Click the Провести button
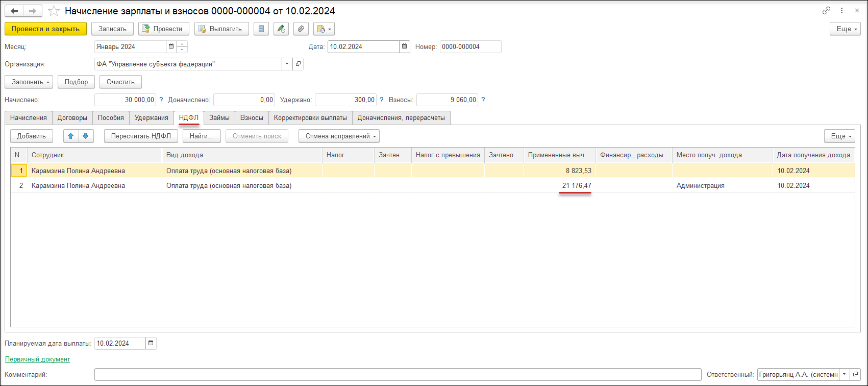 coord(164,29)
